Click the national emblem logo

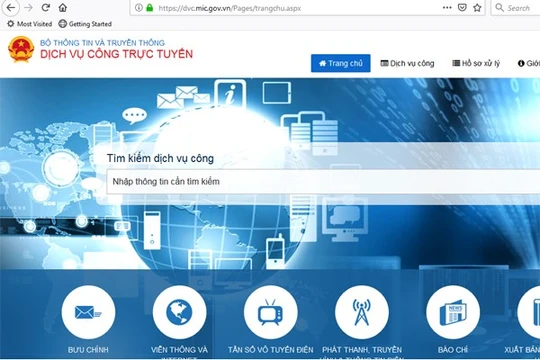[21, 49]
